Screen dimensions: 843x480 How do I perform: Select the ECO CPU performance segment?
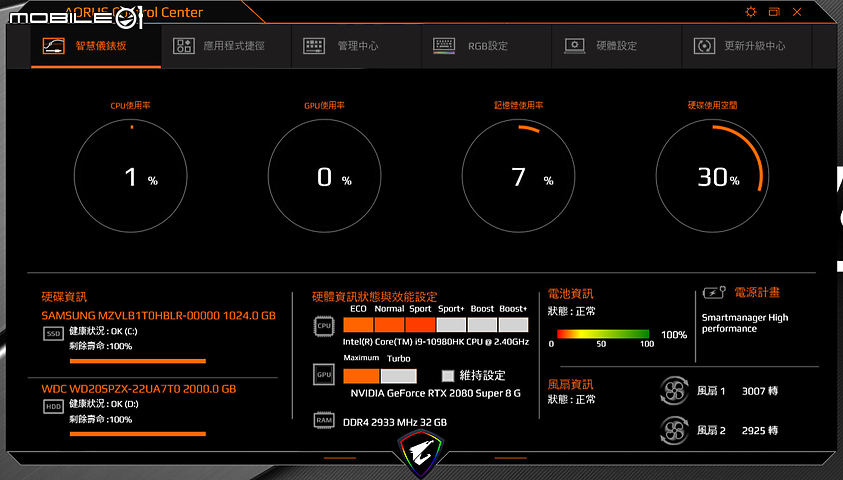358,325
